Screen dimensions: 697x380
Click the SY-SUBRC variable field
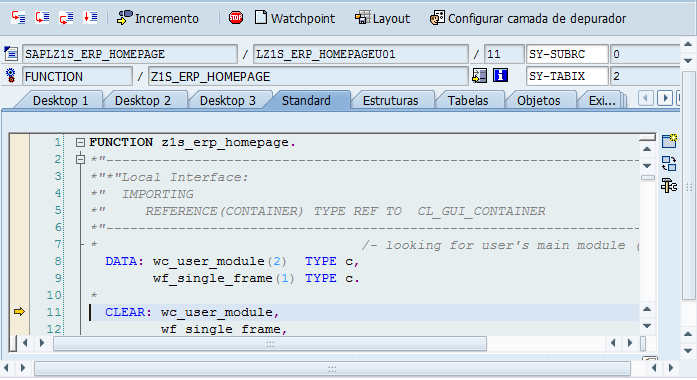click(567, 54)
